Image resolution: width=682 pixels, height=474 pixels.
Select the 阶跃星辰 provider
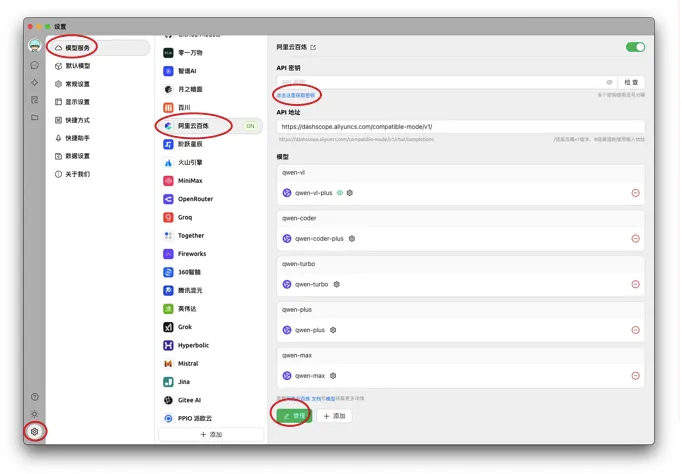(211, 144)
